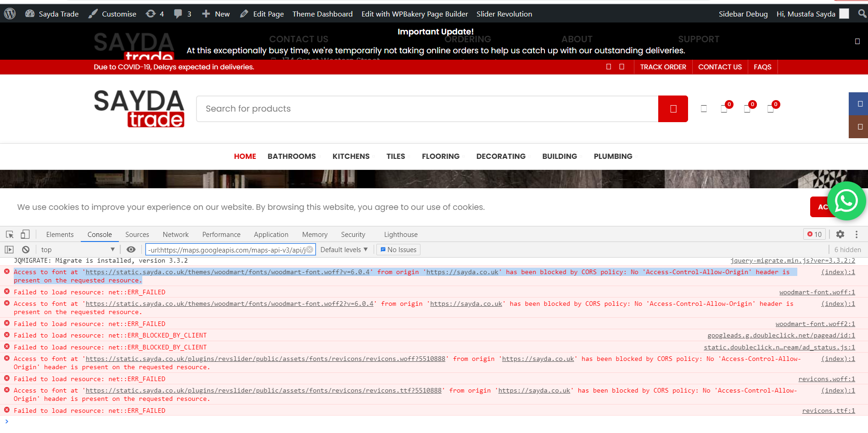The height and width of the screenshot is (433, 868).
Task: Open the Sayda Trade dashboard menu
Action: click(52, 14)
